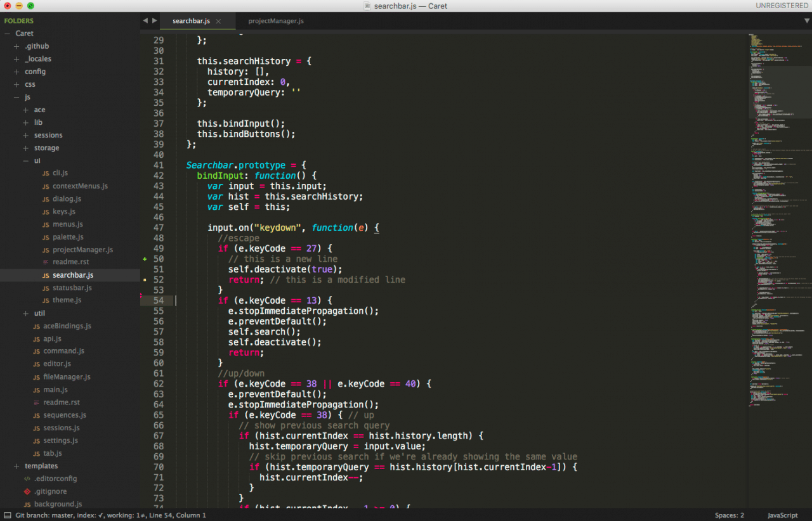
Task: Click the back navigation arrow above the editor
Action: click(x=145, y=20)
